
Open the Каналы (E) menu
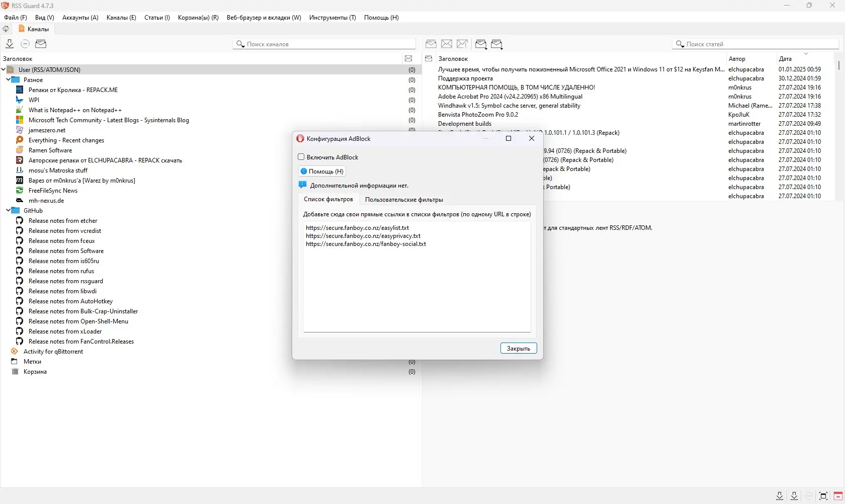(x=121, y=18)
